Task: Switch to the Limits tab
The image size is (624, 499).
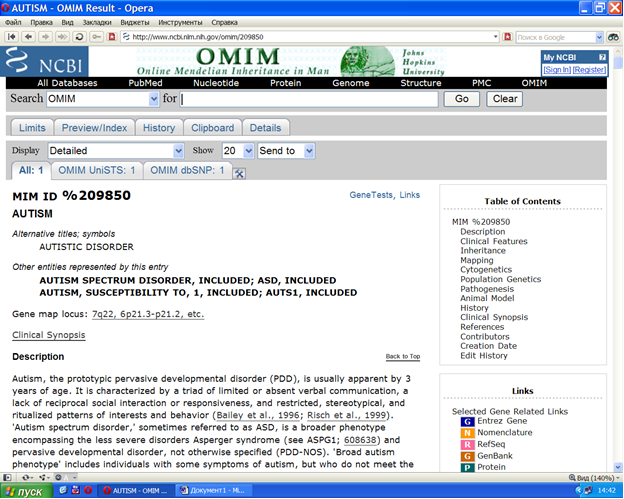Action: coord(32,128)
